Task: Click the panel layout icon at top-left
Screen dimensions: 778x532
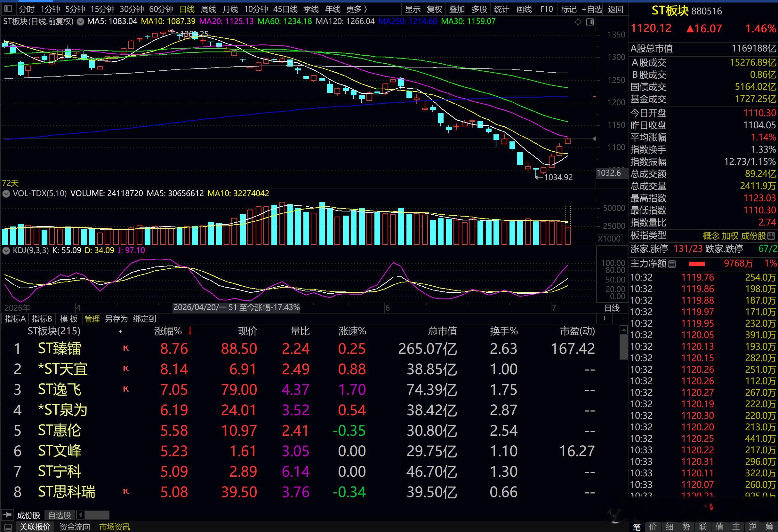Action: pyautogui.click(x=8, y=9)
